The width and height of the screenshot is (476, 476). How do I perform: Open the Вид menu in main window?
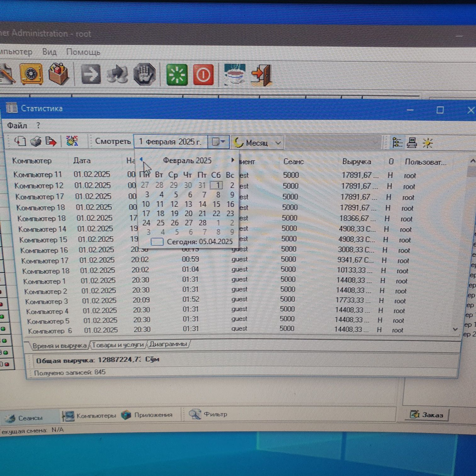[49, 52]
